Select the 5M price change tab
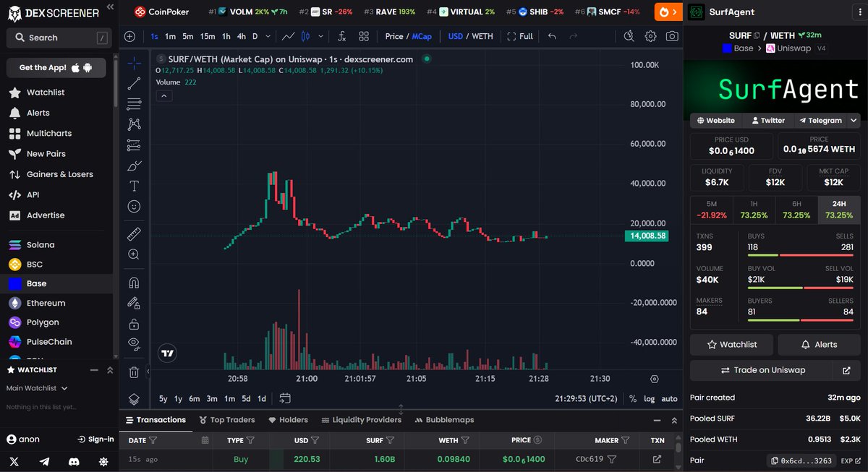Screen dimensions: 868x472 point(711,210)
